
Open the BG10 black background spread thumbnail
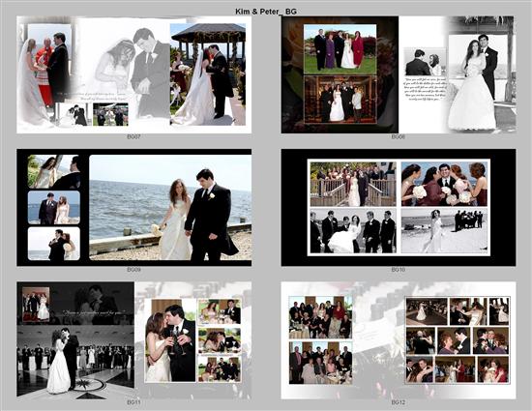point(399,207)
